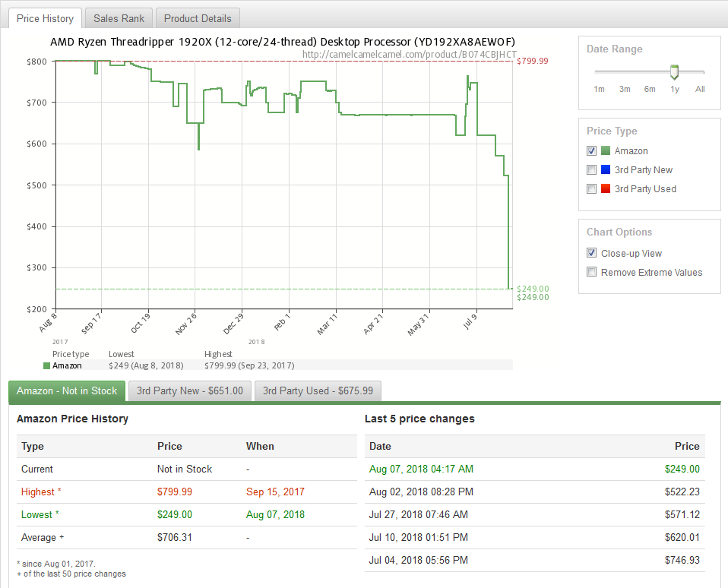
Task: Click Lowest price $249.00 in history table
Action: point(175,514)
